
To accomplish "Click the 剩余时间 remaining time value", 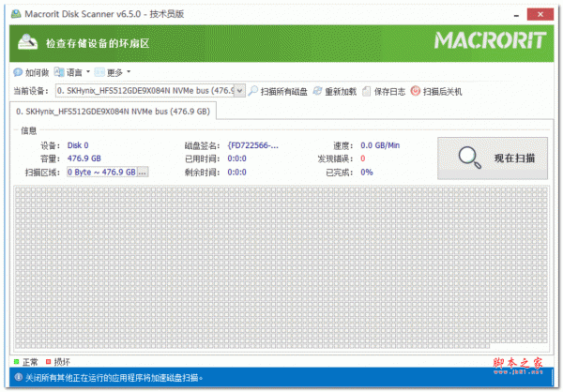I will click(237, 173).
